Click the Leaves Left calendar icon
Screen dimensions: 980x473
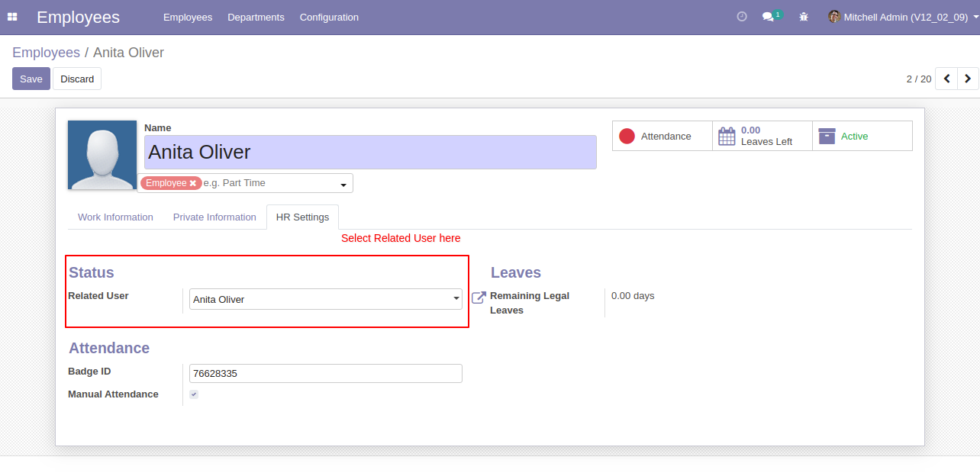(x=727, y=136)
